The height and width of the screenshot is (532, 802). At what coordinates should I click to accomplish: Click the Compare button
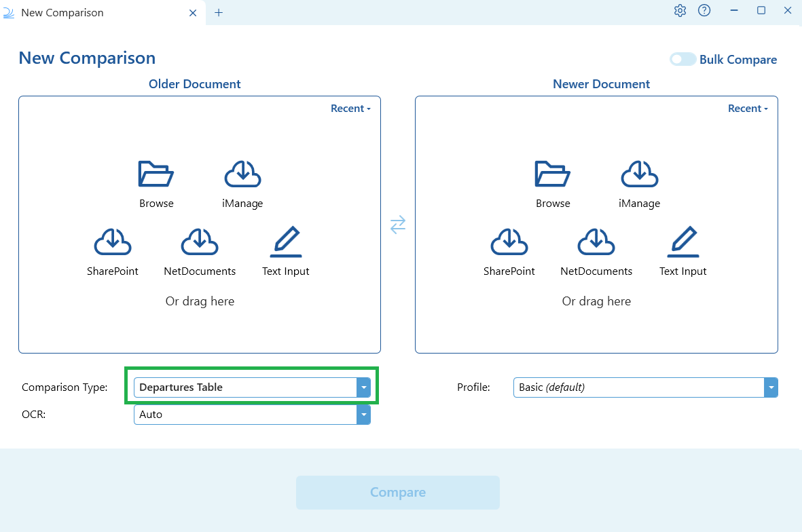(398, 492)
